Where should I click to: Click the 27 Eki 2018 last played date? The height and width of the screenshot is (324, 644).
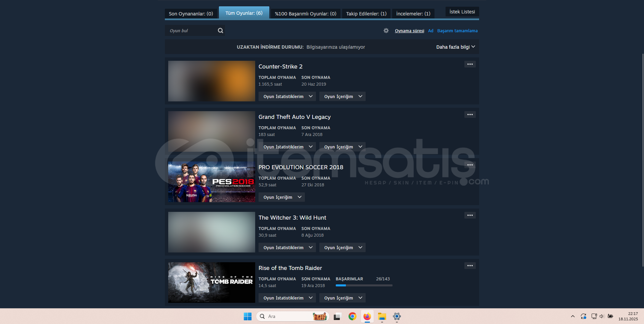[313, 185]
